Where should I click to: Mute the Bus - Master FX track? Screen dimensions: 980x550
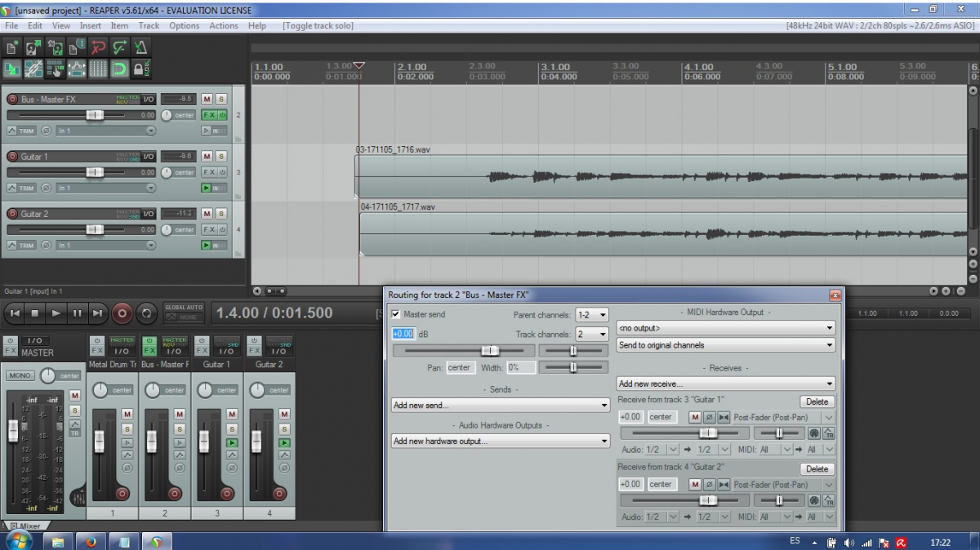click(x=207, y=99)
